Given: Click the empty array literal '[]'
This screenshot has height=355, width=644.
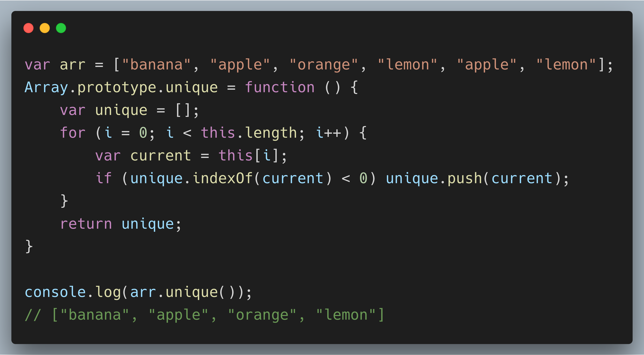Looking at the screenshot, I should (x=183, y=110).
